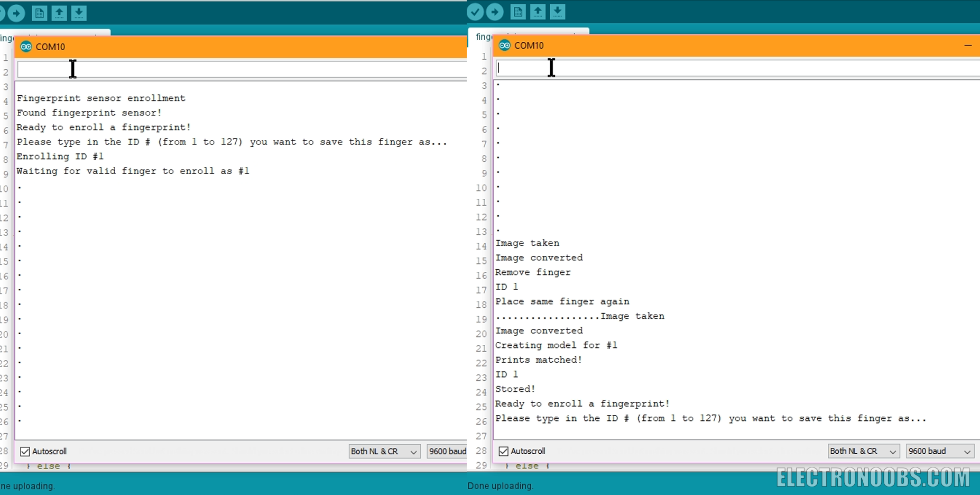The image size is (980, 495).
Task: Click 'Fingerprint sensor enrollment' line
Action: (101, 98)
